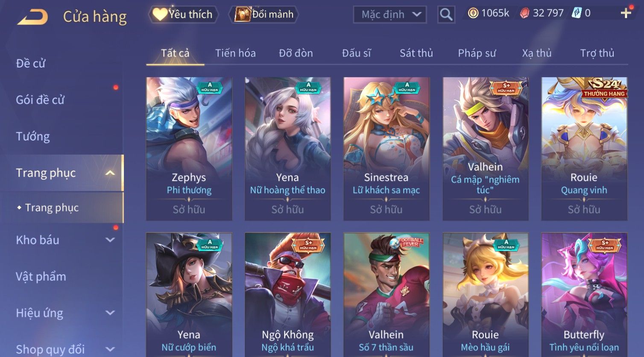Switch to the Sát thủ tab
Viewport: 644px width, 357px height.
pyautogui.click(x=416, y=53)
